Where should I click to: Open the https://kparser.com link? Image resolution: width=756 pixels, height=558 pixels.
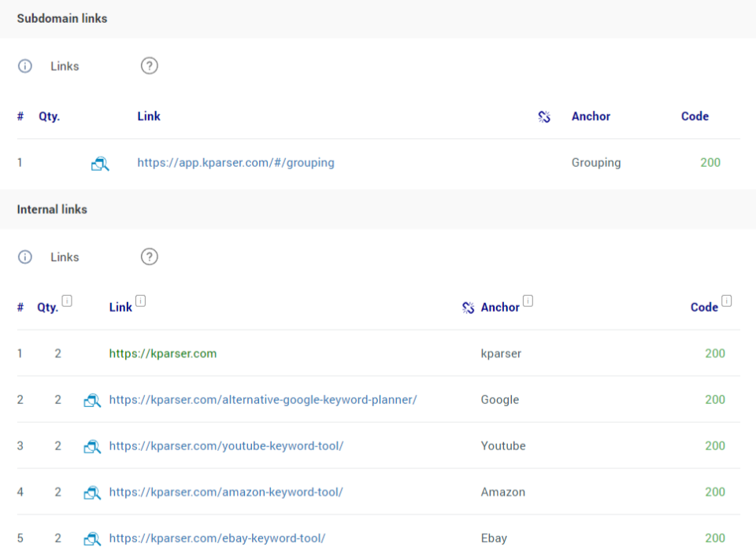[x=163, y=353]
